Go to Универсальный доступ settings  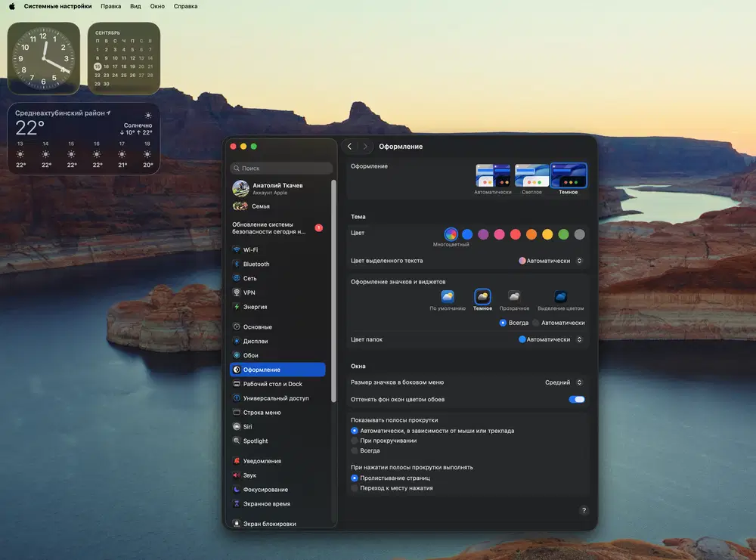tap(277, 398)
